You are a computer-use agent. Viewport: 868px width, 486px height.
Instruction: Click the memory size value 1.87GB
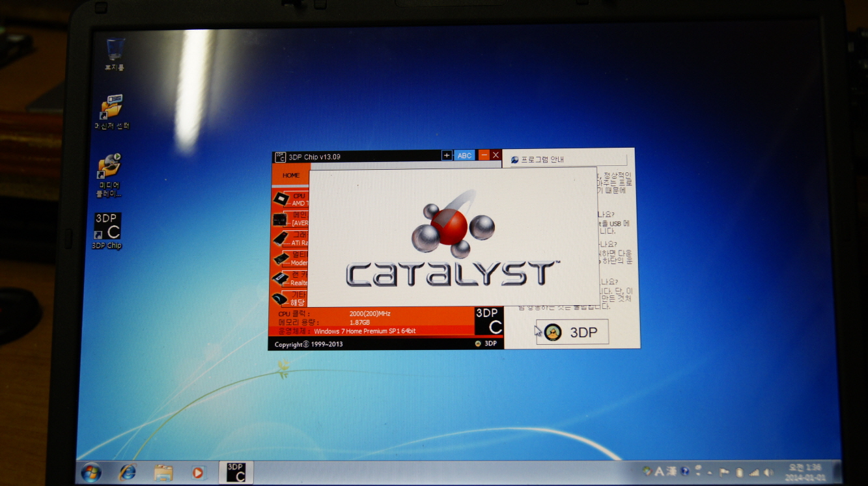[359, 322]
